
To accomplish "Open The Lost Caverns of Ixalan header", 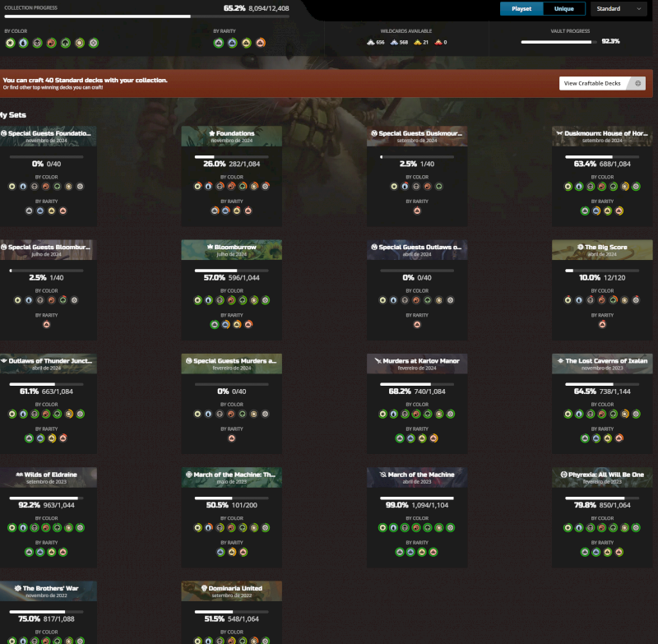I will coord(602,364).
